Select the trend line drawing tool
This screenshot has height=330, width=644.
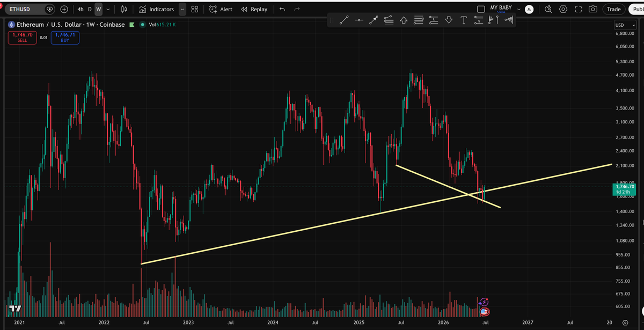click(344, 20)
